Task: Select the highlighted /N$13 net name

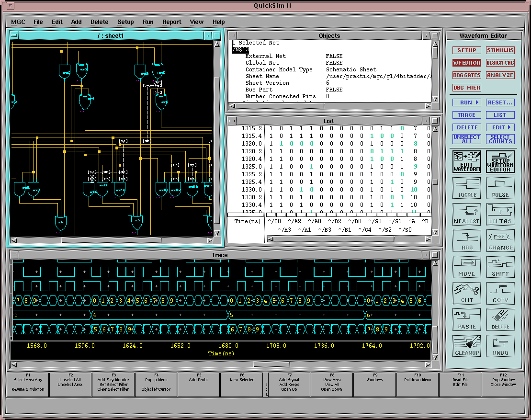Action: pyautogui.click(x=240, y=49)
